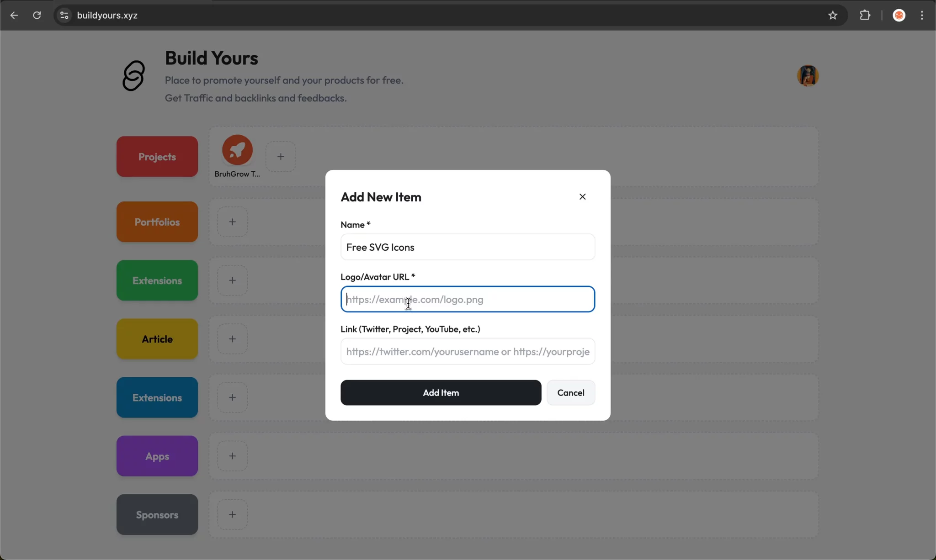Select the green Extensions category
This screenshot has height=560, width=936.
click(x=157, y=280)
